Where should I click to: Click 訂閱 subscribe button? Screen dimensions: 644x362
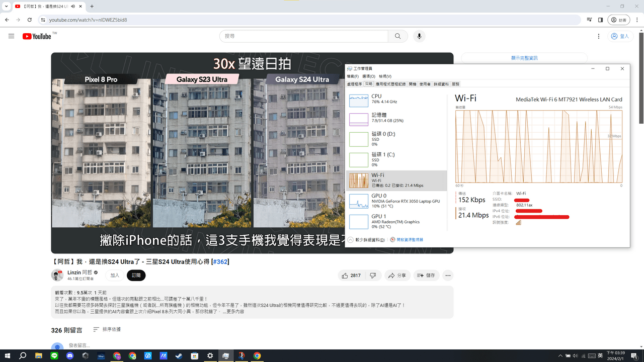click(136, 276)
